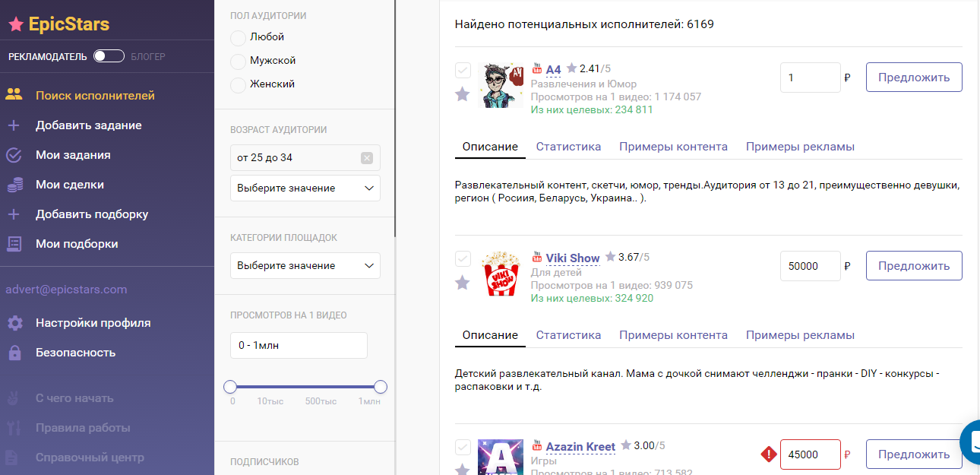Click Предложить button for Viki Show
The image size is (980, 475).
pyautogui.click(x=914, y=266)
